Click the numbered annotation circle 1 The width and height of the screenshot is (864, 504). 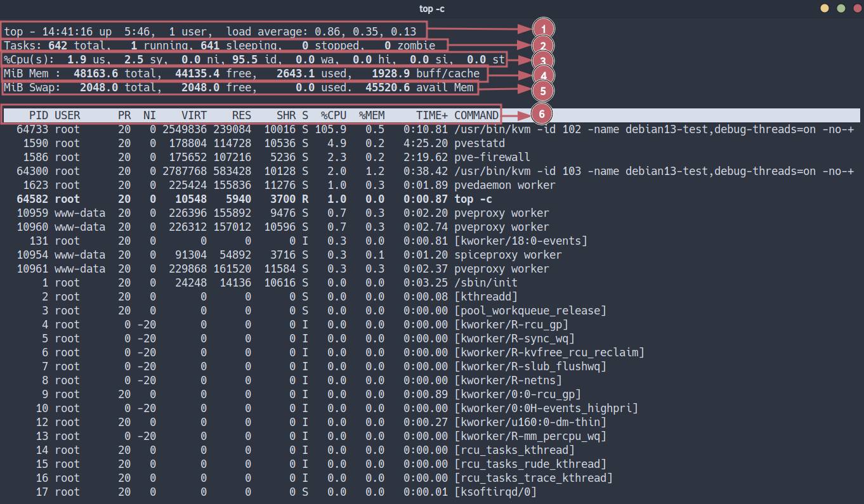click(544, 29)
